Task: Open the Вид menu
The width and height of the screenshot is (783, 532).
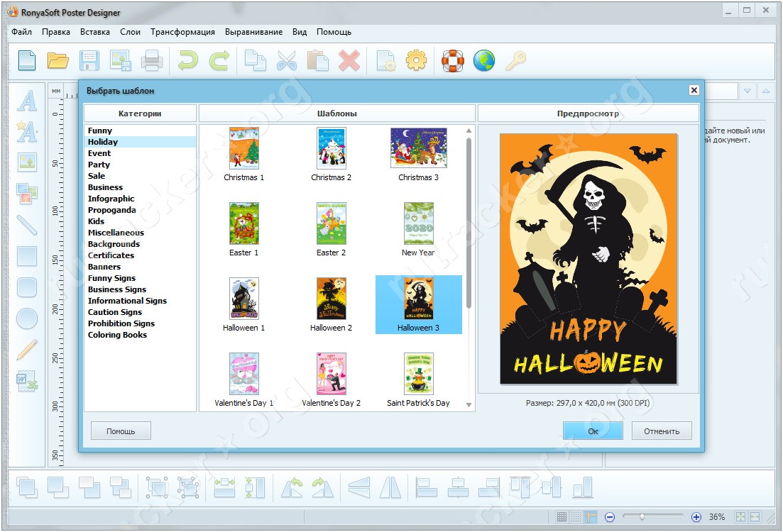Action: [300, 32]
